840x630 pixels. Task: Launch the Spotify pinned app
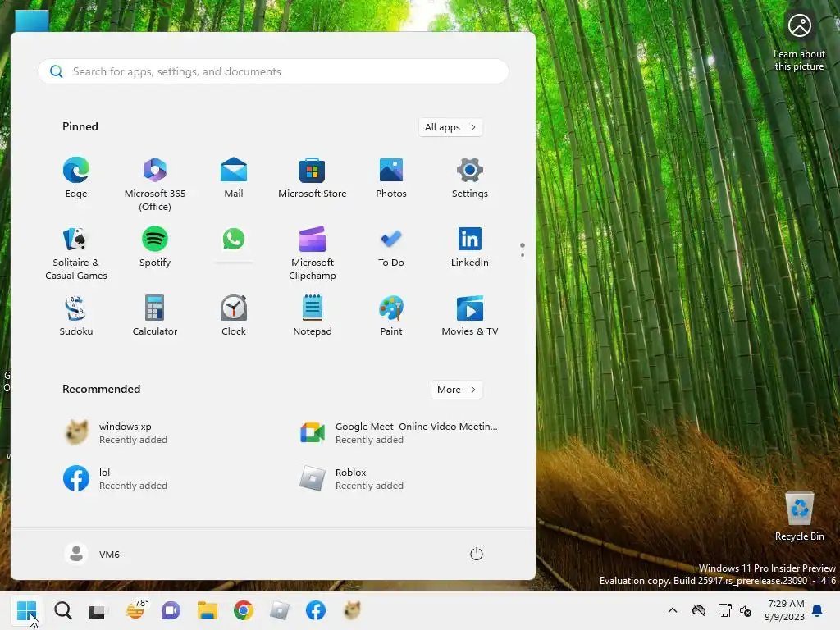point(155,248)
